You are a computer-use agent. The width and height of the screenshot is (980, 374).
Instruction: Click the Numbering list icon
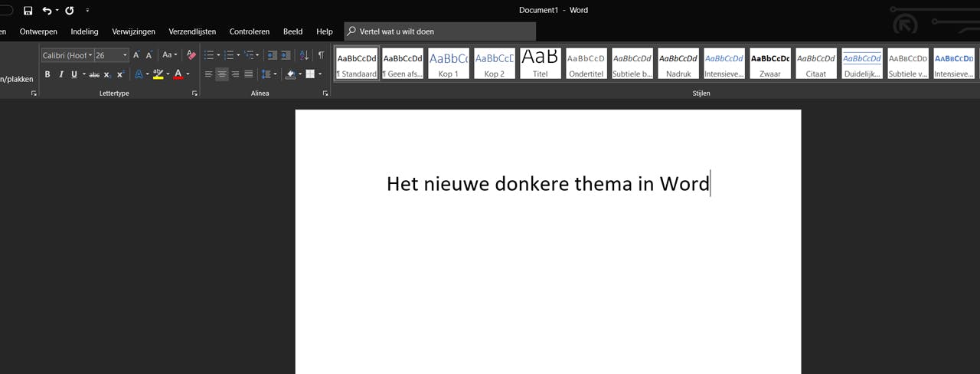(228, 55)
